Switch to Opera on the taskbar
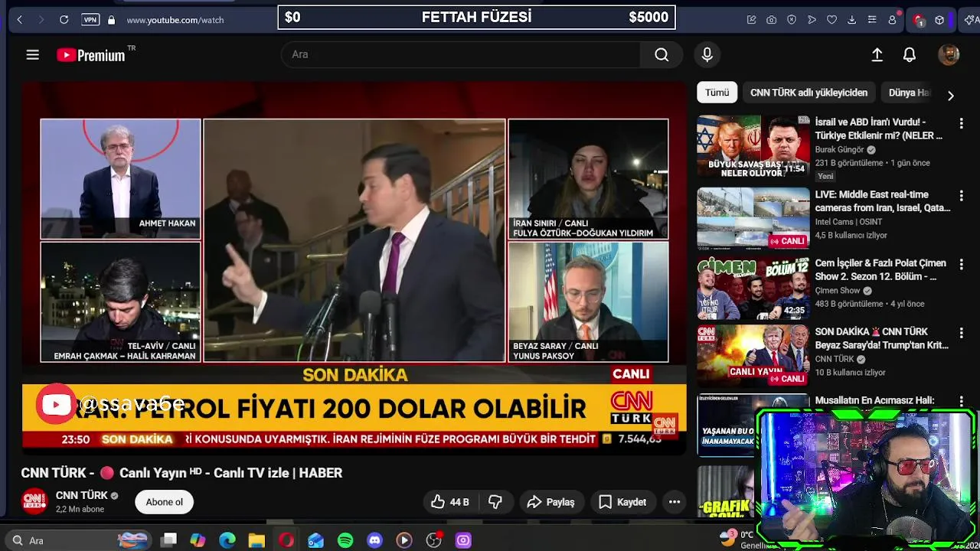This screenshot has height=551, width=980. 286,540
